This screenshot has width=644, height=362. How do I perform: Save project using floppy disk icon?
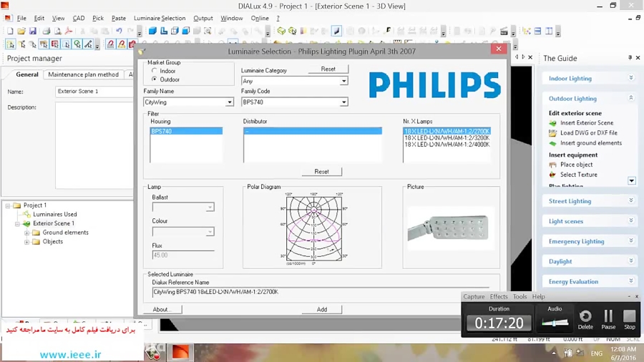click(33, 31)
